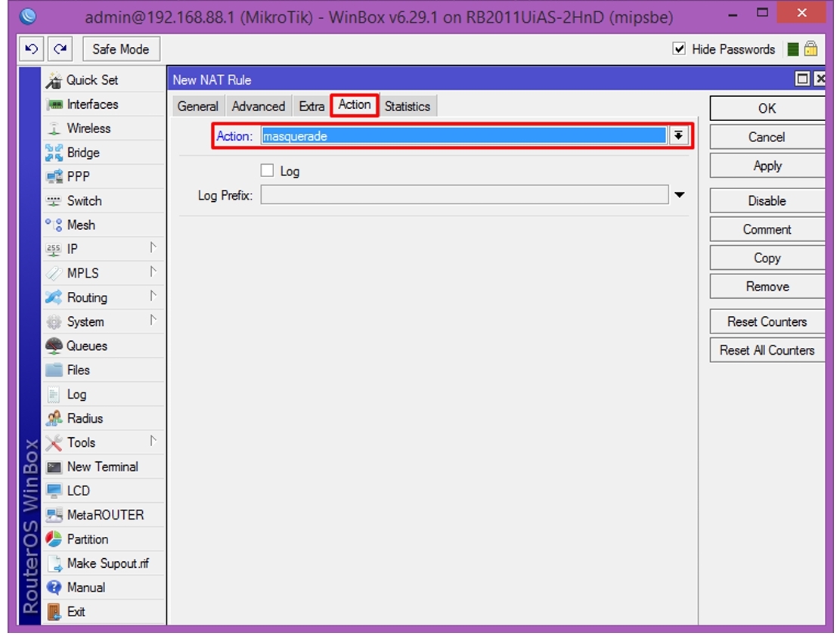Image resolution: width=840 pixels, height=639 pixels.
Task: Open the Bridge icon in sidebar
Action: tap(54, 153)
